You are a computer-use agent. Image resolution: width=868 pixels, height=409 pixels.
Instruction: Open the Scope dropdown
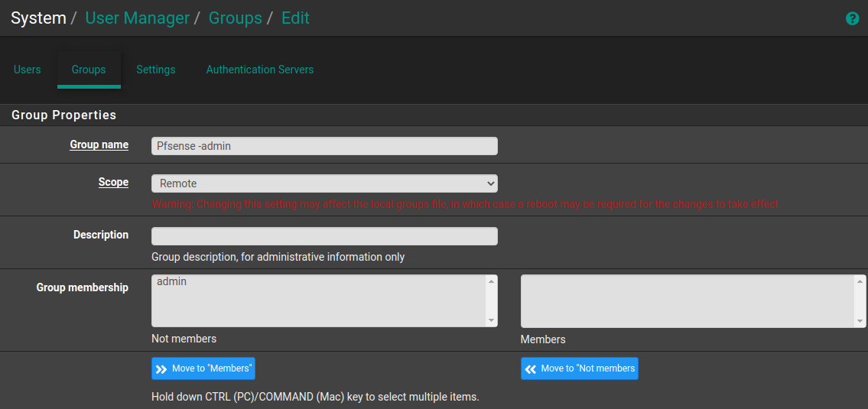coord(324,183)
